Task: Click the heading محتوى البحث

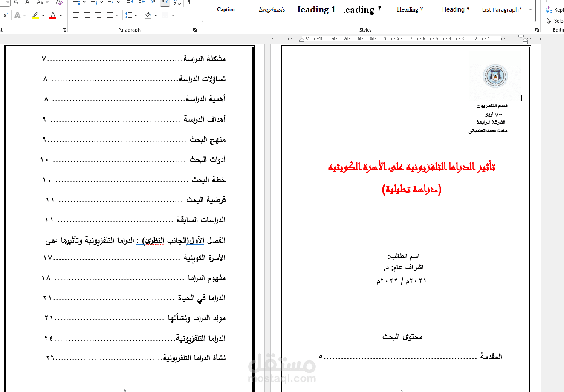Action: [x=402, y=337]
